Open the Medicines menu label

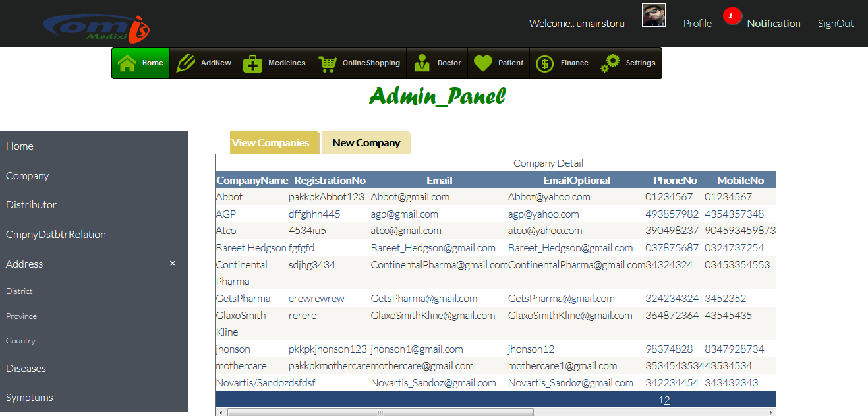[287, 63]
